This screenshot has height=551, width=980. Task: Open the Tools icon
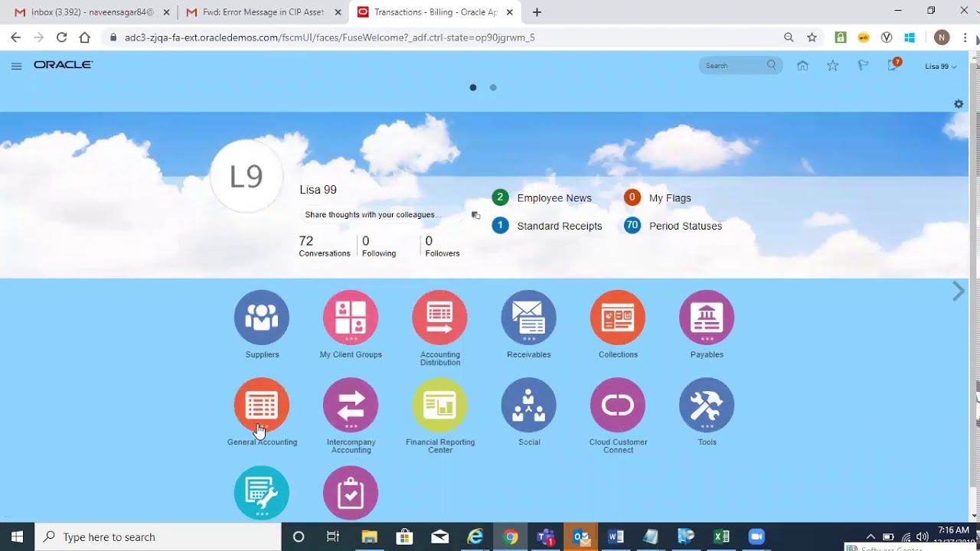[x=707, y=405]
